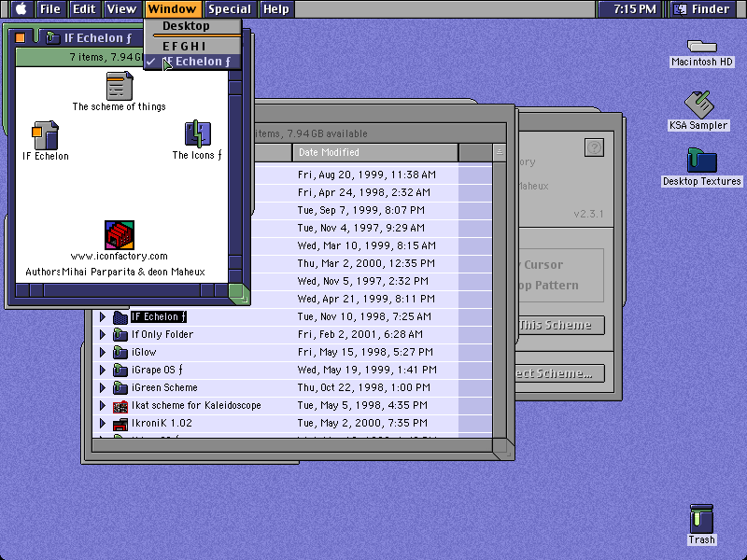Image resolution: width=747 pixels, height=560 pixels.
Task: Open the Help menu
Action: [276, 8]
